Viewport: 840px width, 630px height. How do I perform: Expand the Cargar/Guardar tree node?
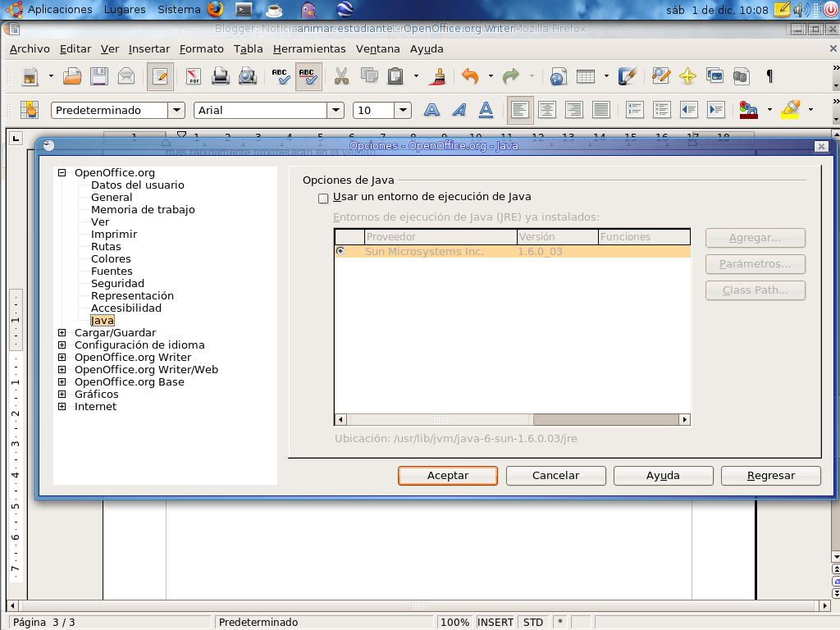[62, 333]
